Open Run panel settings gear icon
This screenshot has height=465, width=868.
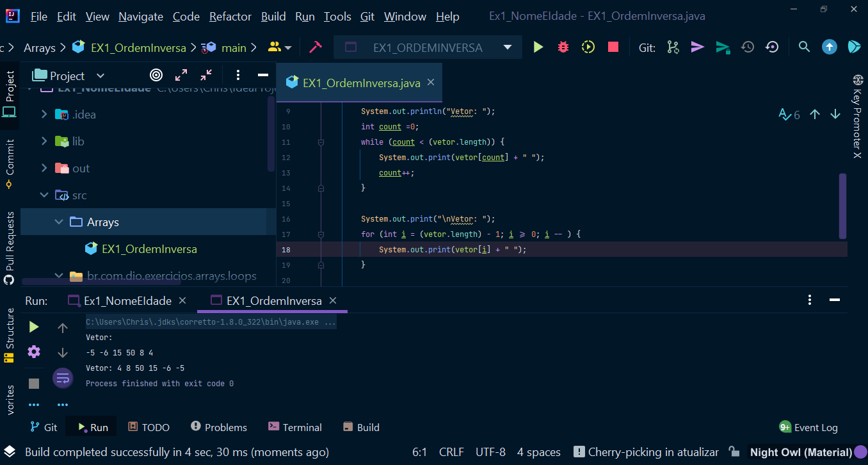pos(34,352)
